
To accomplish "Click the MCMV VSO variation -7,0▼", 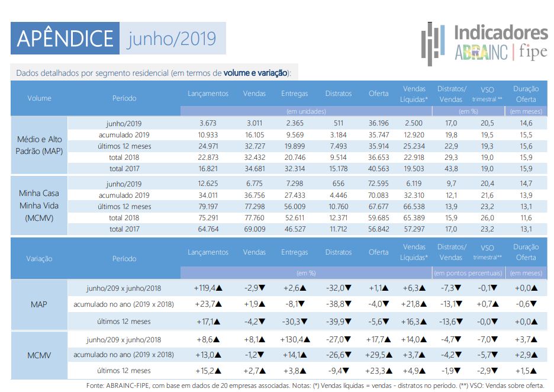I will tap(487, 340).
